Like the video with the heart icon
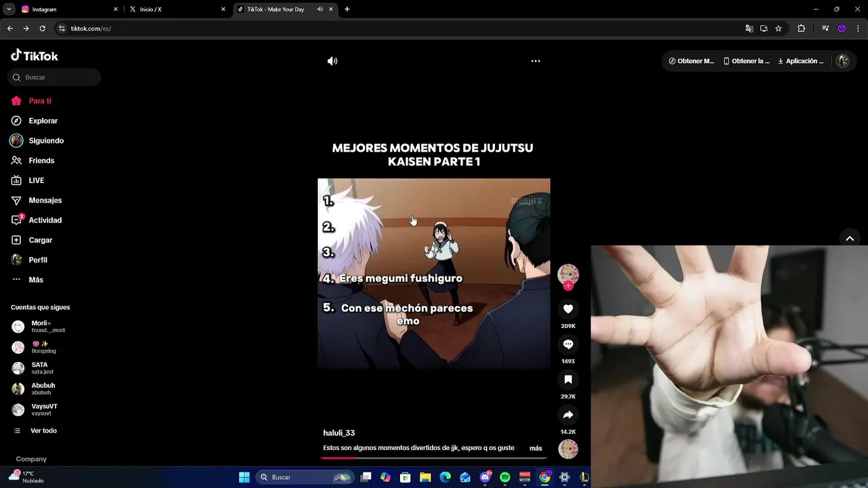The image size is (868, 488). pos(568,309)
